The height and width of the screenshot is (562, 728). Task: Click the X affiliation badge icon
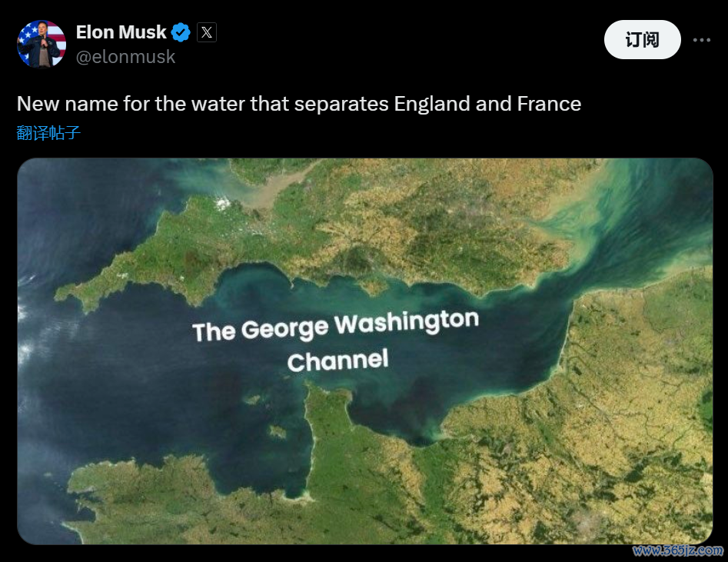coord(207,32)
